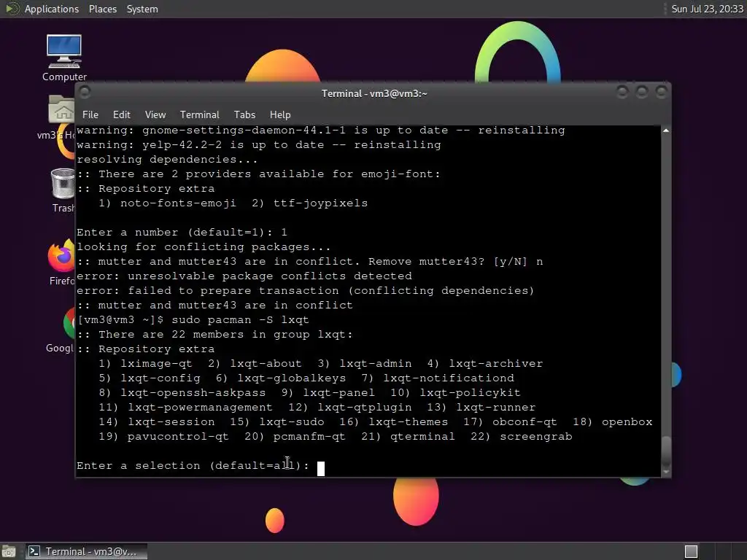Open the System menu
The image size is (747, 560).
[142, 9]
